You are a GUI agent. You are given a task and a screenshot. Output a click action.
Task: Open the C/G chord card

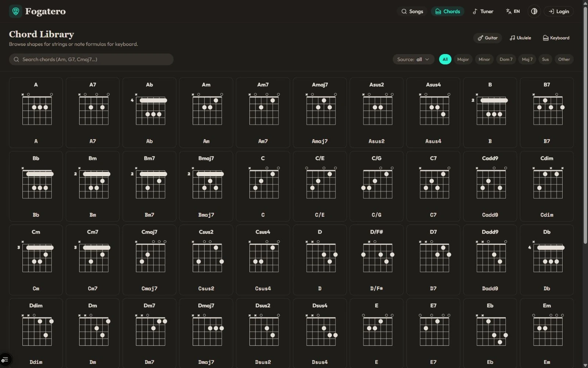click(x=376, y=186)
